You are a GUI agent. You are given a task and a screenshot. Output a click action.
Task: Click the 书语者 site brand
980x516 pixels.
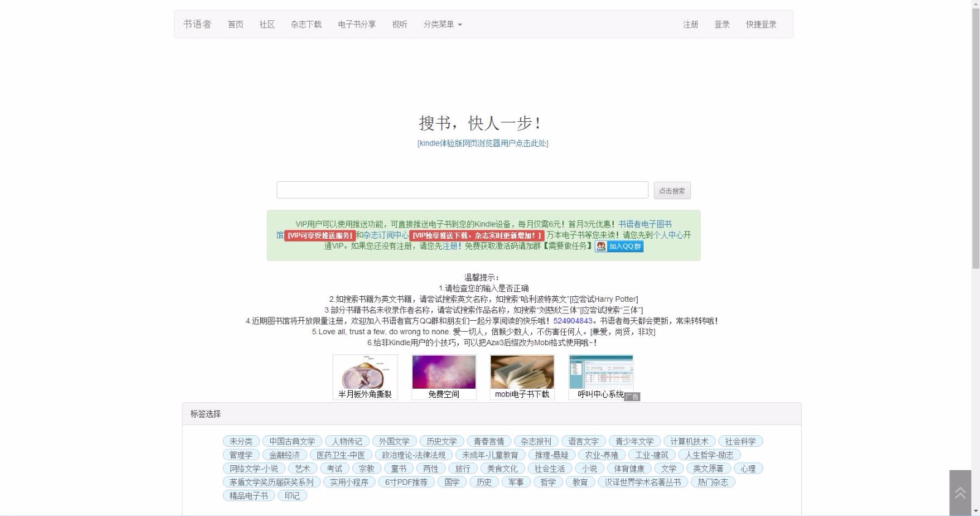tap(197, 24)
